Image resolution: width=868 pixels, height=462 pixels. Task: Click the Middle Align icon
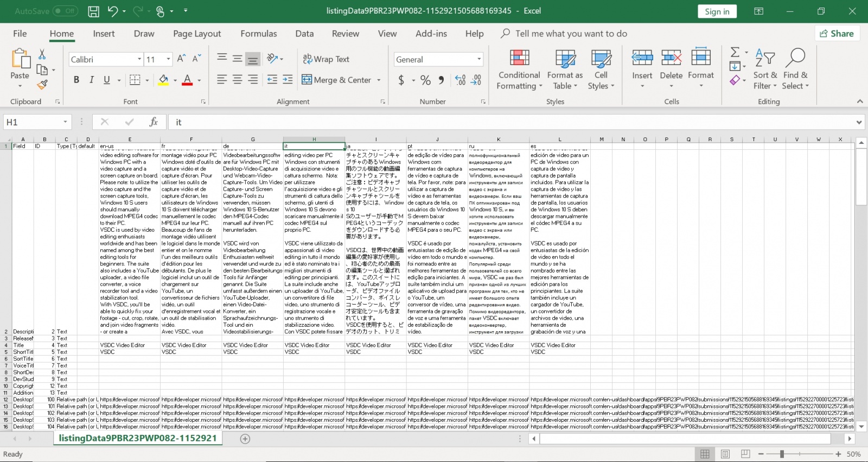[237, 58]
